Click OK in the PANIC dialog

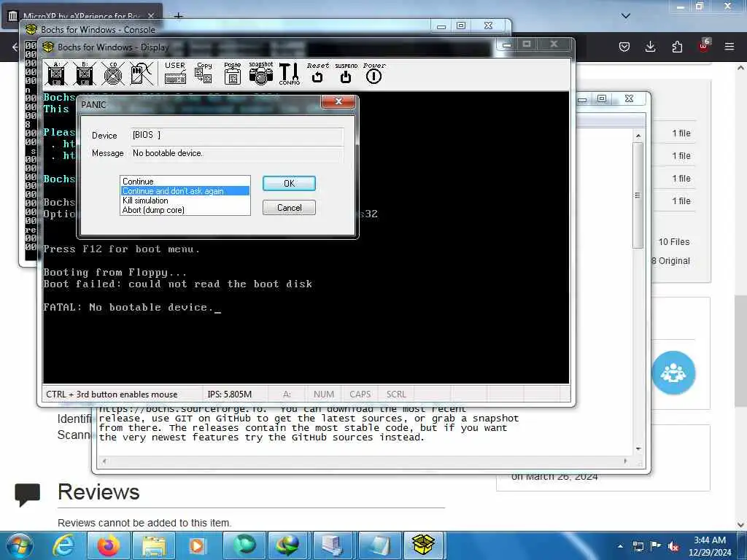(x=289, y=183)
